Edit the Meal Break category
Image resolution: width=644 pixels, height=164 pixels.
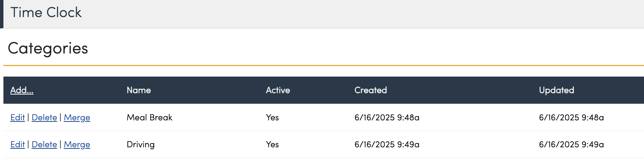(x=17, y=118)
